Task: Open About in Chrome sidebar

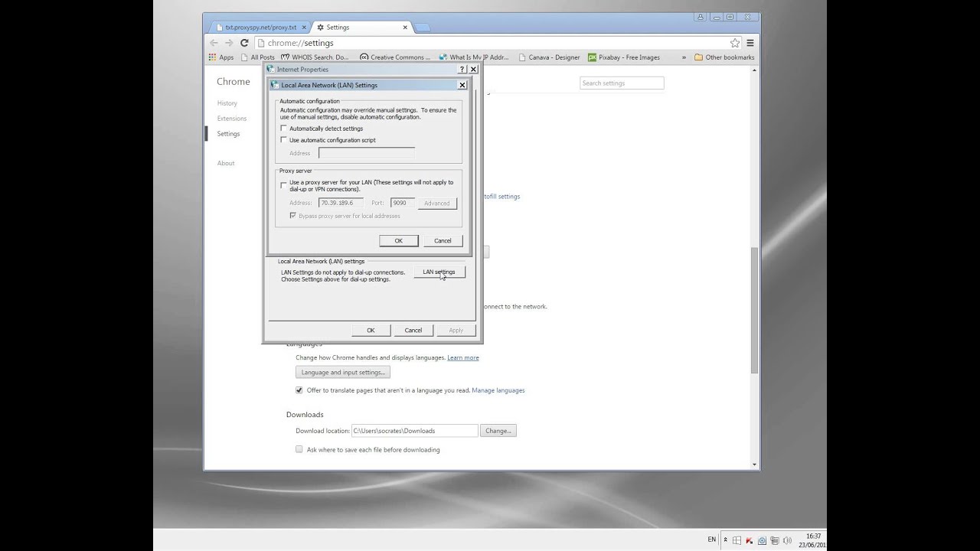Action: point(226,163)
